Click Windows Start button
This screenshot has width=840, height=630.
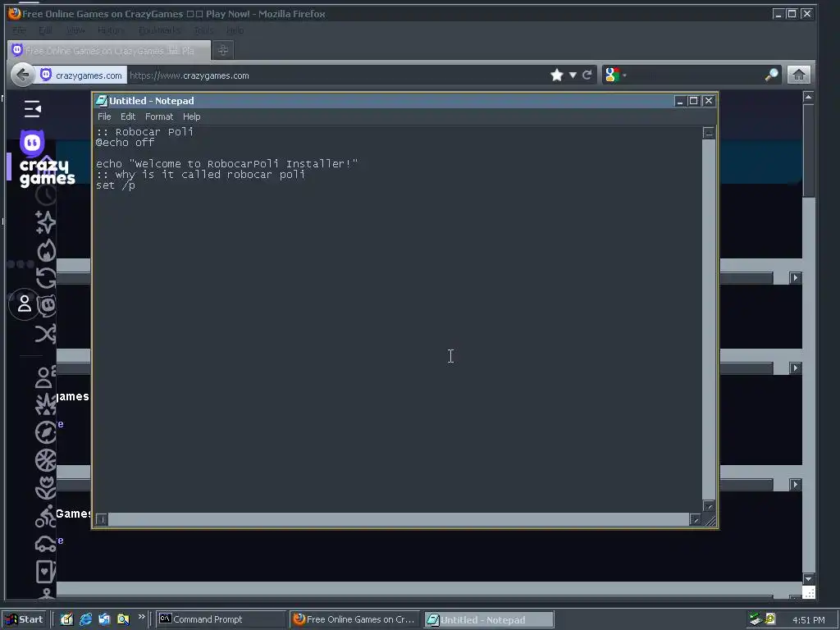25,619
